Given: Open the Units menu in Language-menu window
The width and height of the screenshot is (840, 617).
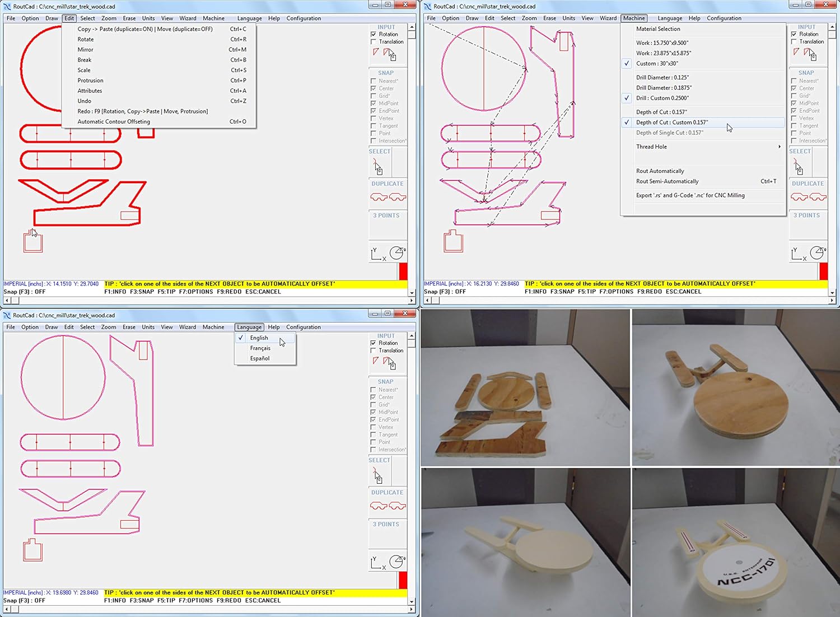Looking at the screenshot, I should click(x=148, y=328).
